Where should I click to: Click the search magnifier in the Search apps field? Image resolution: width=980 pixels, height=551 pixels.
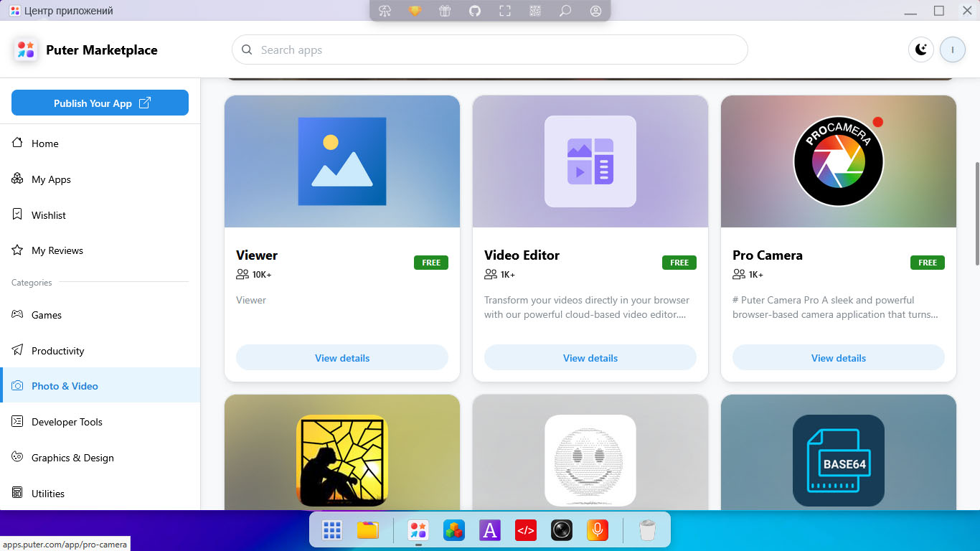[247, 50]
